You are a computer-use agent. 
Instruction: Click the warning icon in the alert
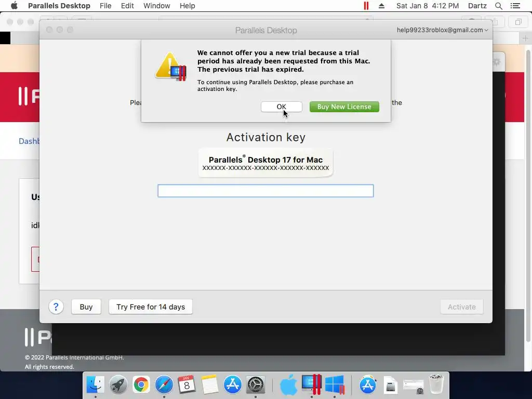170,66
